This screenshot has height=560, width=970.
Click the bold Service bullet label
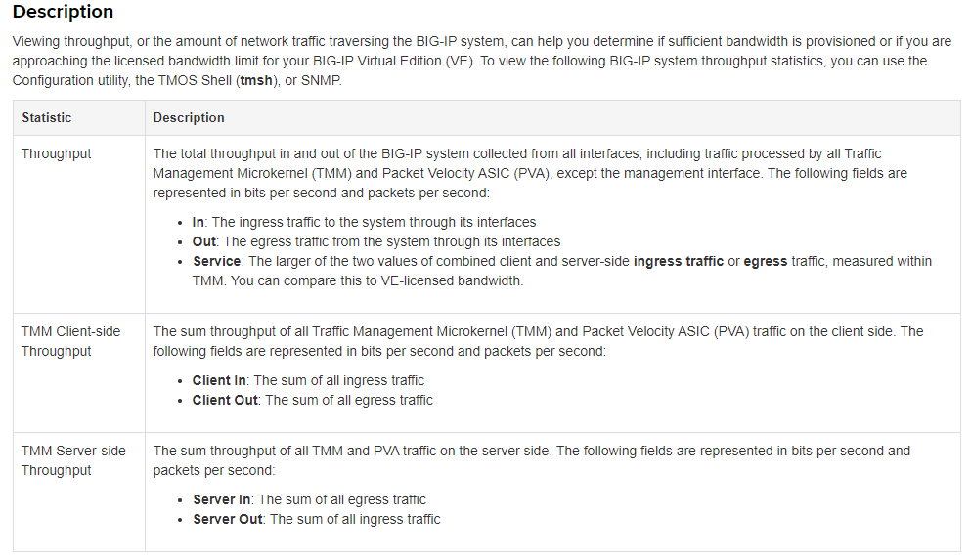click(x=216, y=261)
